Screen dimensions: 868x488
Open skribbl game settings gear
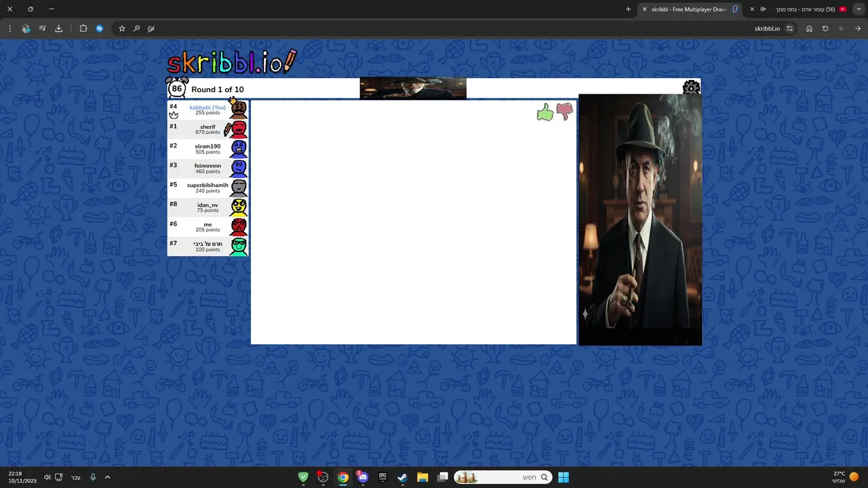pyautogui.click(x=691, y=88)
